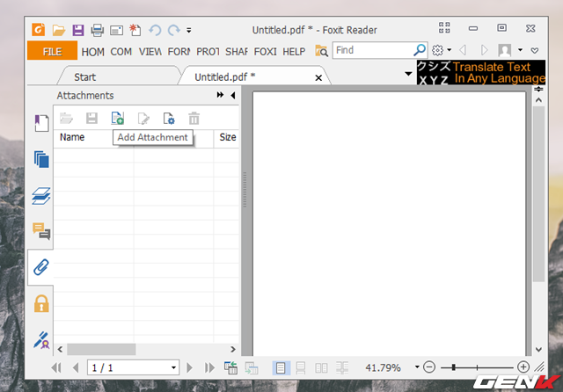The width and height of the screenshot is (563, 392).
Task: Open the COMMENT ribbon tab
Action: tap(121, 52)
